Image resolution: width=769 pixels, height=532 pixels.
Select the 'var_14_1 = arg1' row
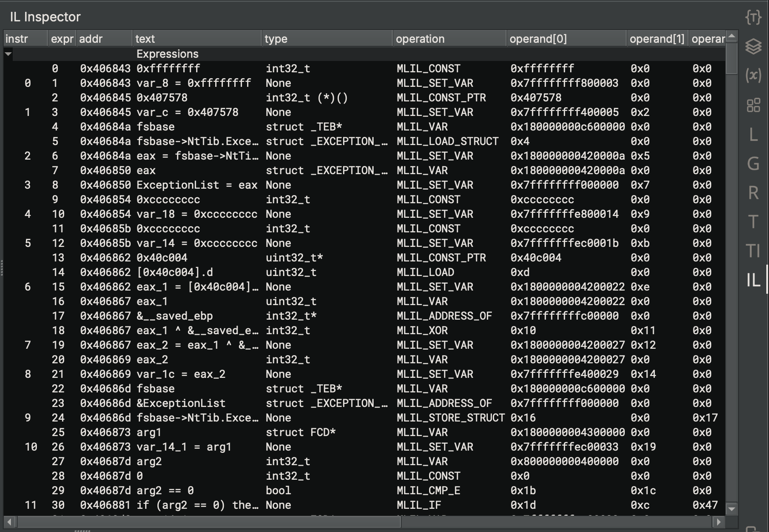(364, 447)
